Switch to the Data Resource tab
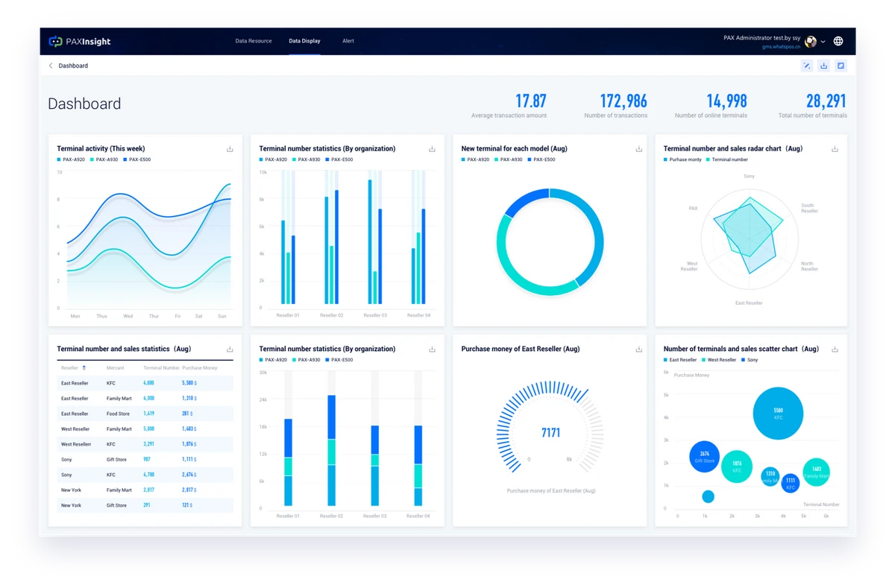 (254, 41)
